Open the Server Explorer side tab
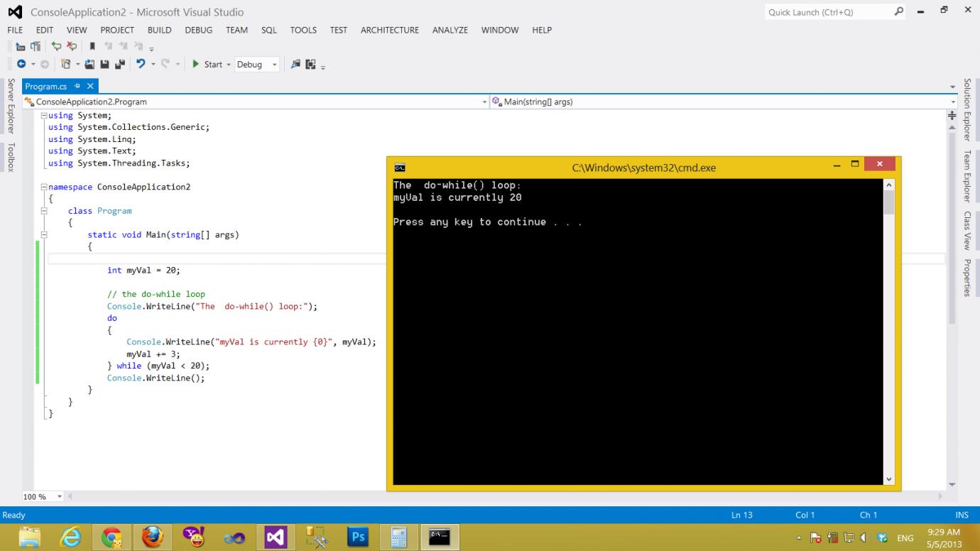Screen dimensions: 980x551 [11, 107]
